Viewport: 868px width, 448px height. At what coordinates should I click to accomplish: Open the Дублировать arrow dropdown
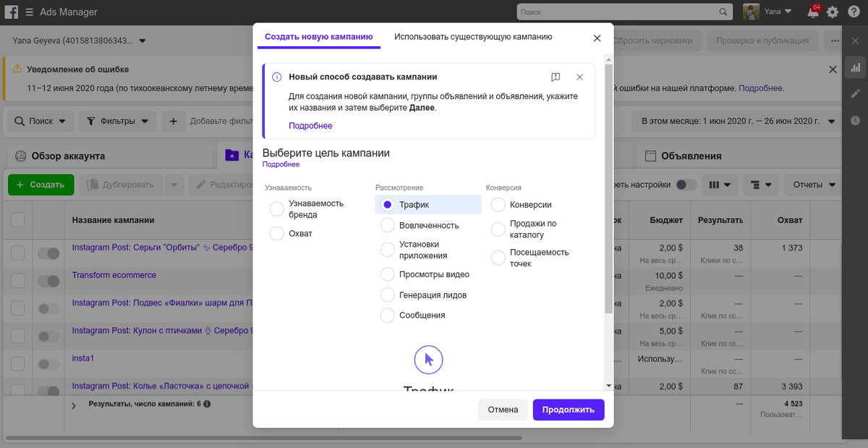[x=174, y=185]
